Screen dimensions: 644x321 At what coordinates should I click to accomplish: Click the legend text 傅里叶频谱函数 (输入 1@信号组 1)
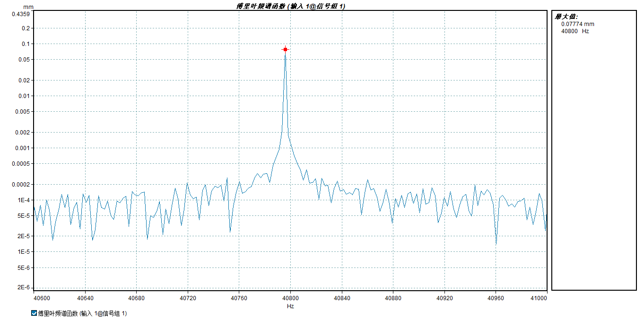pyautogui.click(x=82, y=313)
